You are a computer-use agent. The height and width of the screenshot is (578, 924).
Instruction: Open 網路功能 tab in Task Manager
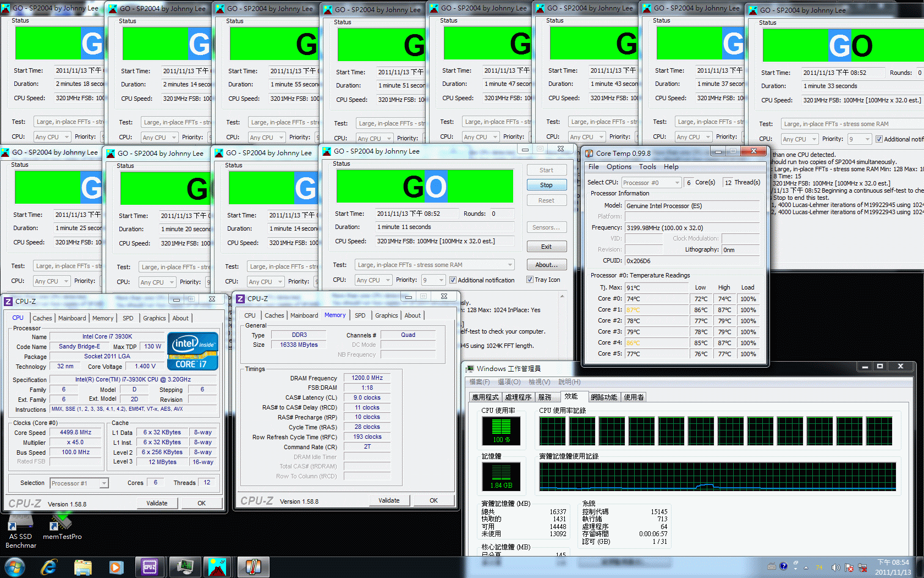point(603,397)
